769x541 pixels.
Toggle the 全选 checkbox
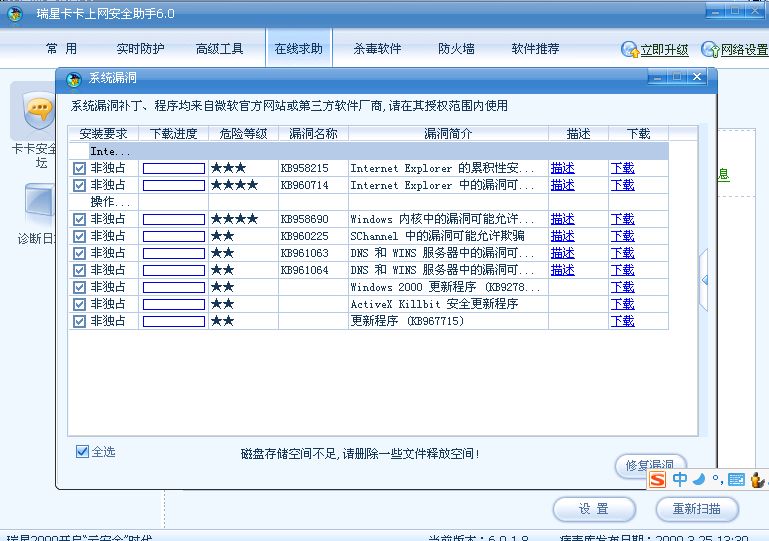tap(82, 451)
